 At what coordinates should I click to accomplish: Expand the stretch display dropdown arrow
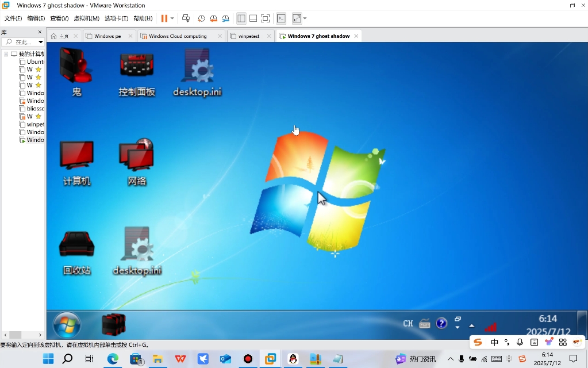(x=305, y=18)
